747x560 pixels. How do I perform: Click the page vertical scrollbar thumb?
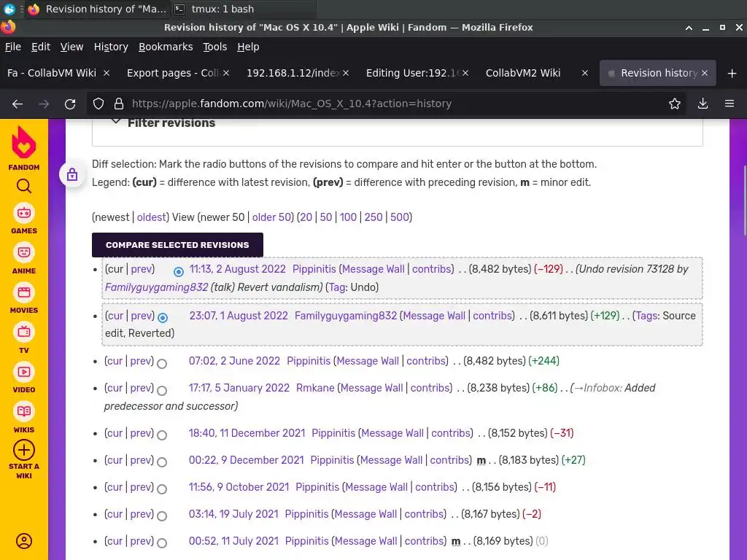(x=744, y=200)
